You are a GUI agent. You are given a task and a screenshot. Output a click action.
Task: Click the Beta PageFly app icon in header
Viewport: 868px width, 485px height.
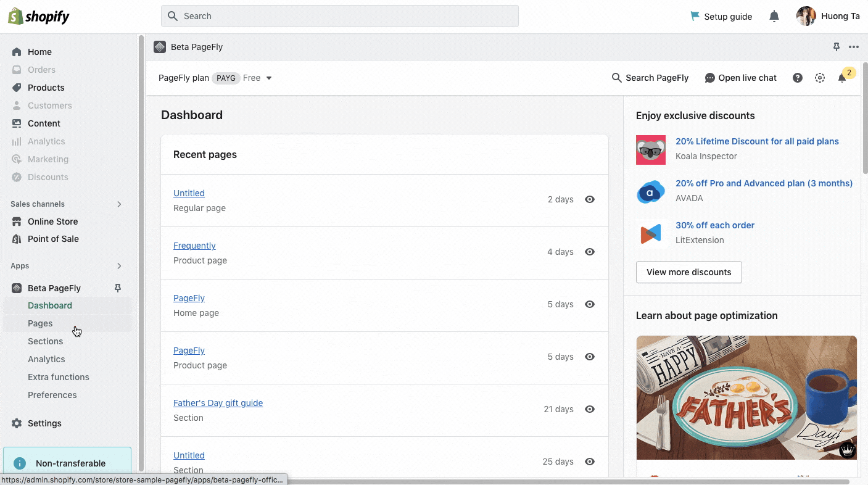(x=160, y=47)
